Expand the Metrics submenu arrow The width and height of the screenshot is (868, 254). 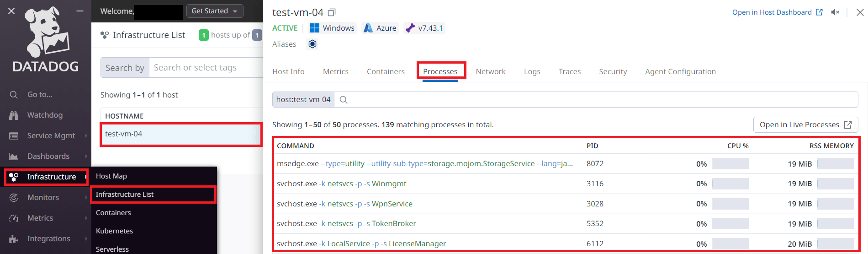[86, 218]
